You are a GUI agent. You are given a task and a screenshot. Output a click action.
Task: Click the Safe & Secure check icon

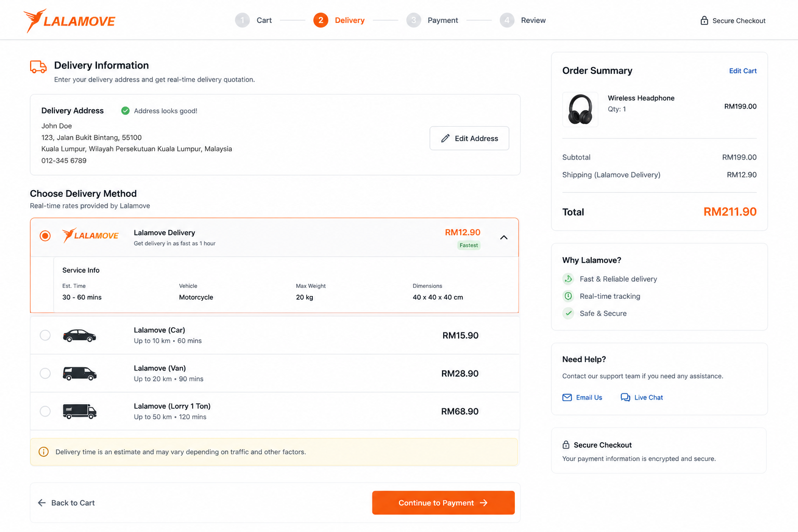[x=568, y=313]
